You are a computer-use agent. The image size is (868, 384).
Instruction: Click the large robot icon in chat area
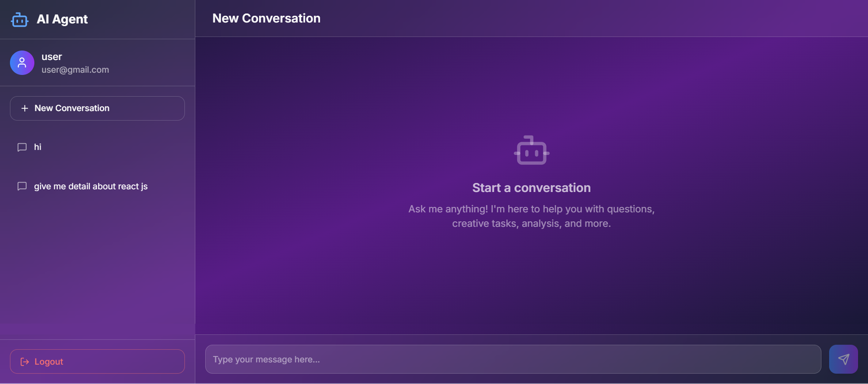click(532, 150)
